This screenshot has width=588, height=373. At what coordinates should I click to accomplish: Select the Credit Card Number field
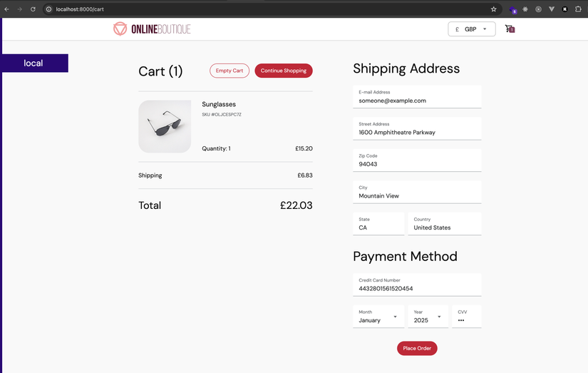(x=417, y=285)
